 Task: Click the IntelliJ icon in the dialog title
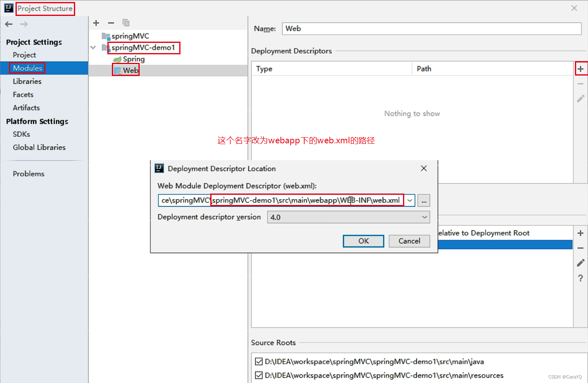159,168
